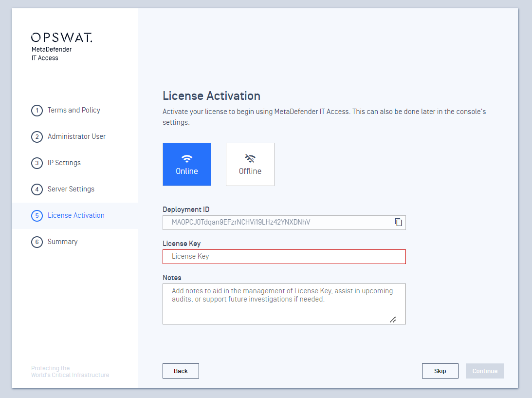The image size is (532, 398).
Task: Go to the Summary step
Action: click(x=55, y=242)
